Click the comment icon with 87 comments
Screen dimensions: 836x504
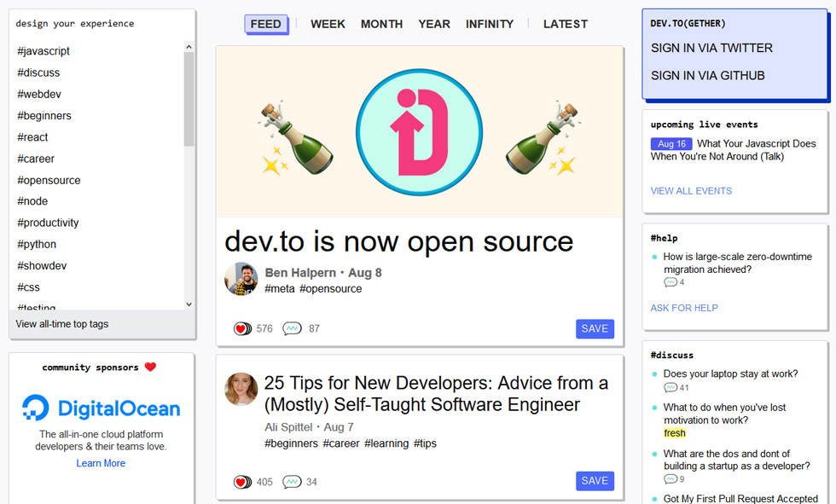click(x=292, y=328)
